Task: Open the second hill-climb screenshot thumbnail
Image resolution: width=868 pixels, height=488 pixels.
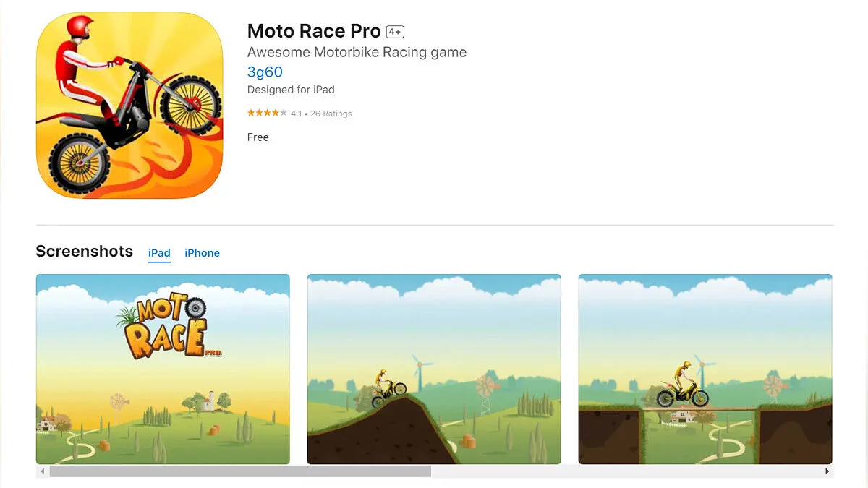Action: [x=434, y=369]
